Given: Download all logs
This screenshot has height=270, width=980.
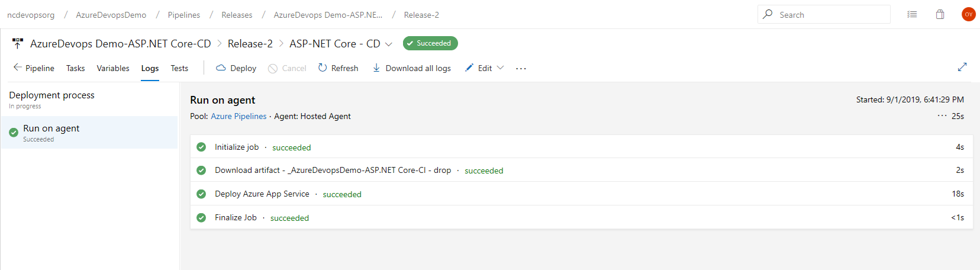Looking at the screenshot, I should (x=411, y=68).
